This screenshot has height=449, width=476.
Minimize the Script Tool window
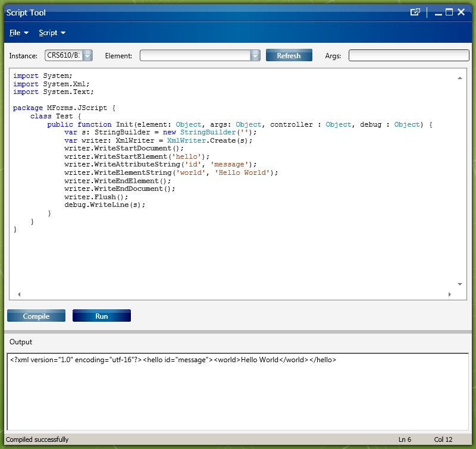(x=438, y=12)
